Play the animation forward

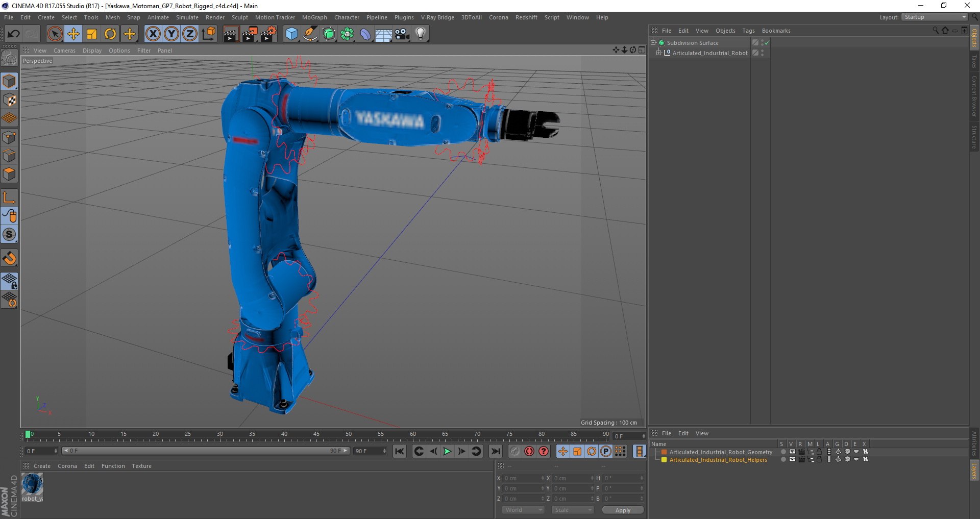click(x=447, y=451)
